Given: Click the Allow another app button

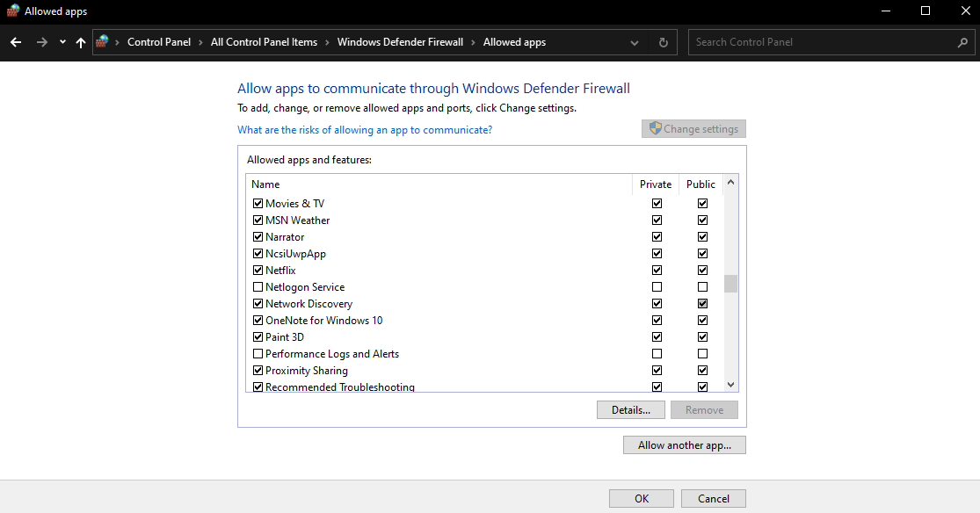Looking at the screenshot, I should [x=685, y=445].
